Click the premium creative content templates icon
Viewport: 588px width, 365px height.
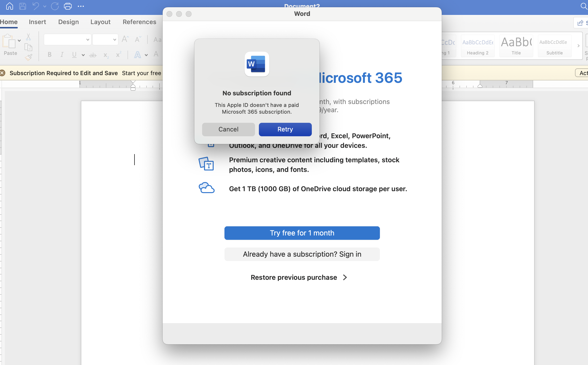(x=206, y=163)
